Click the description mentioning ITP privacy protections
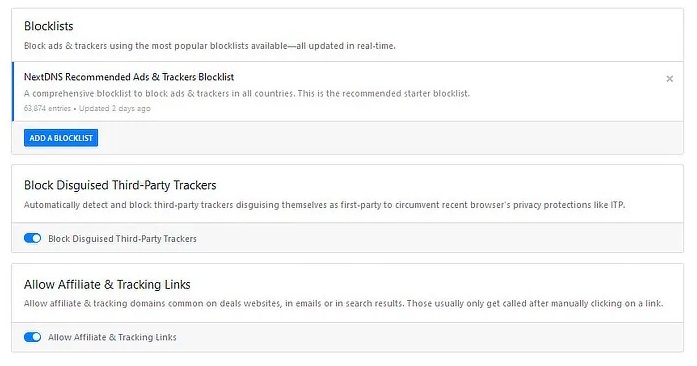 tap(324, 205)
